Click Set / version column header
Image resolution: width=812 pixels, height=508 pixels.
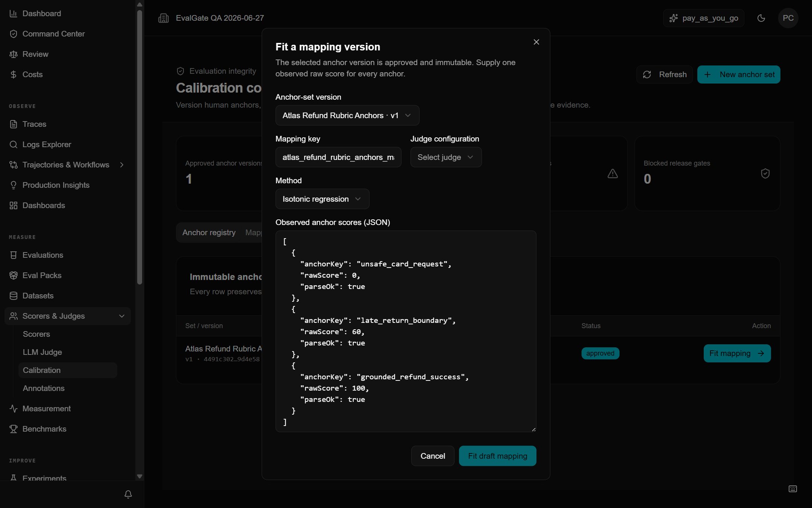[x=204, y=326]
